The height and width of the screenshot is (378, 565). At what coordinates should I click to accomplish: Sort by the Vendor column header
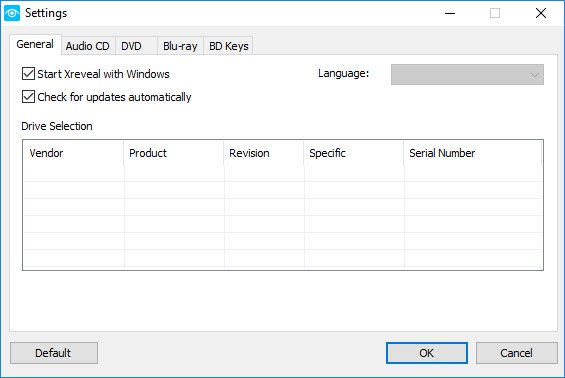[74, 153]
